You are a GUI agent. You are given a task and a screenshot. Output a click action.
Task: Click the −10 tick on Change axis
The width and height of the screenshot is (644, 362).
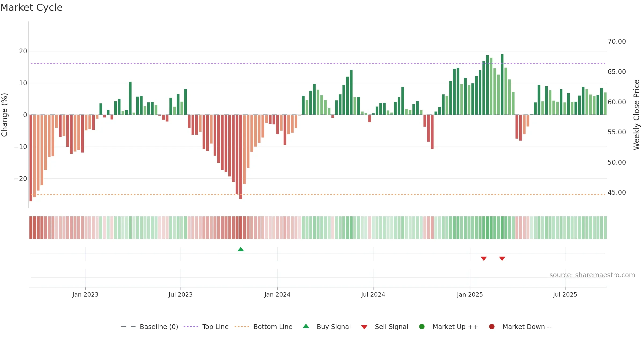[21, 147]
